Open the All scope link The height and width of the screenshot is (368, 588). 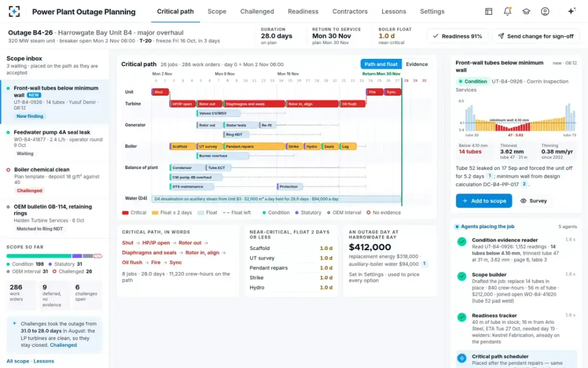(x=18, y=361)
